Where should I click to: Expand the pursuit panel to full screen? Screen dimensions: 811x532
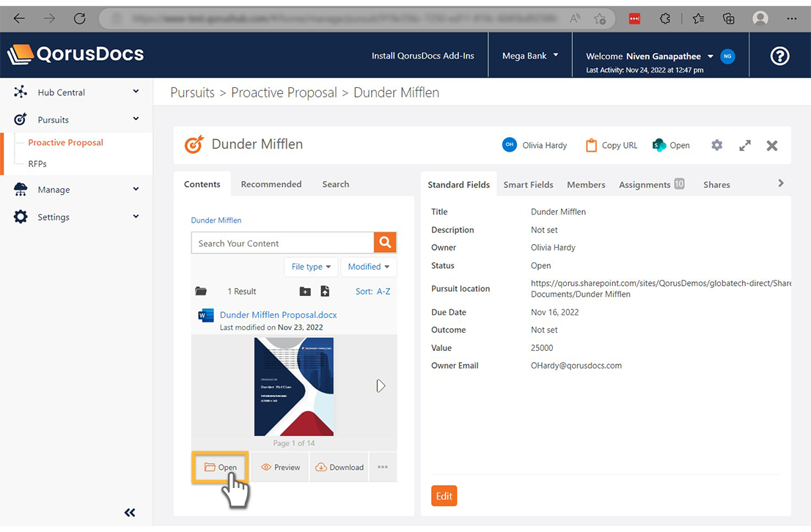click(x=745, y=146)
